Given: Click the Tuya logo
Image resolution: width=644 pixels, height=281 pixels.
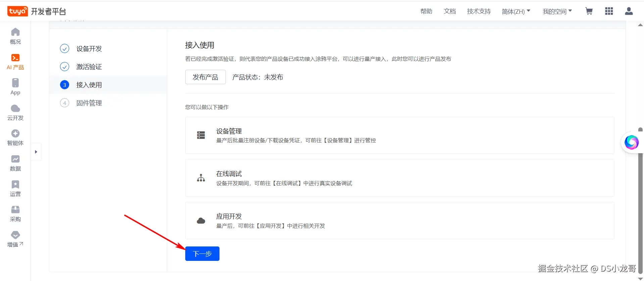Looking at the screenshot, I should (x=17, y=11).
